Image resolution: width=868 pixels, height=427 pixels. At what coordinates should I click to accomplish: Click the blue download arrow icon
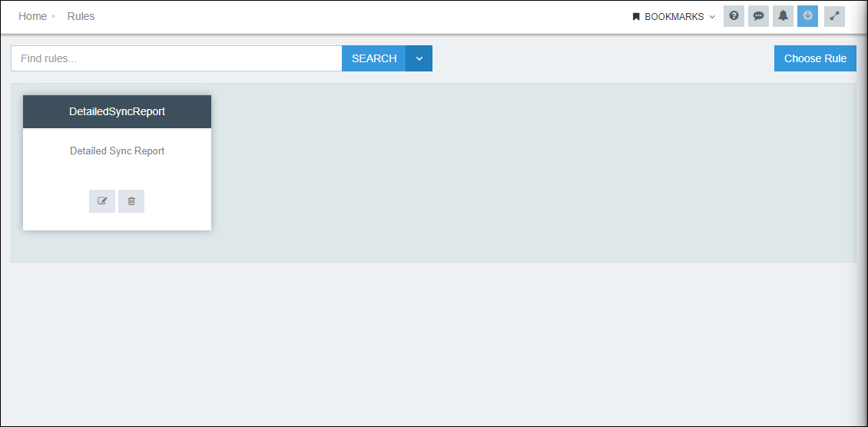pyautogui.click(x=807, y=16)
